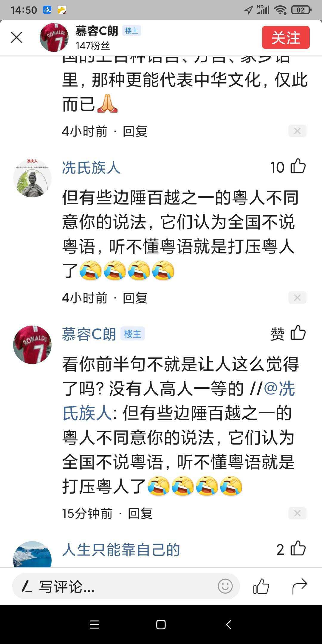This screenshot has width=322, height=644.
Task: Open the emoji picker smiley icon
Action: tap(225, 586)
